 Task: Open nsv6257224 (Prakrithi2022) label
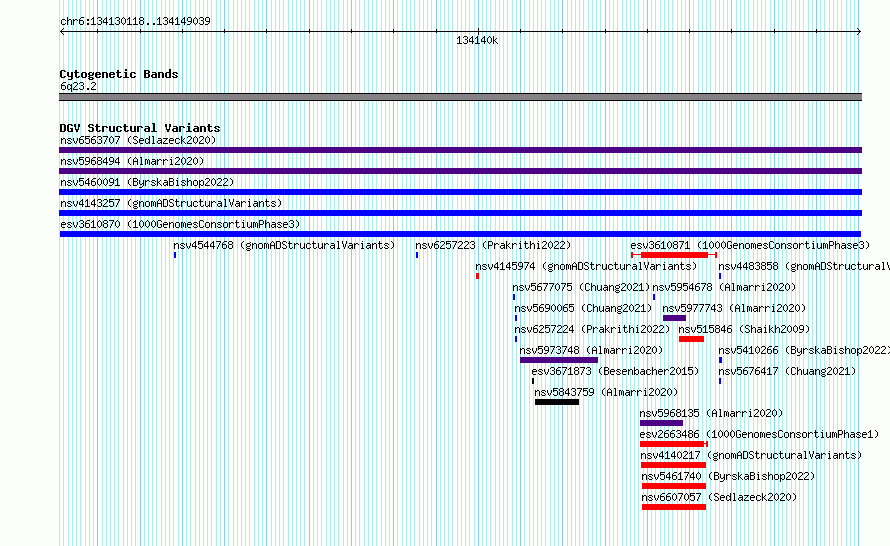[x=592, y=329]
